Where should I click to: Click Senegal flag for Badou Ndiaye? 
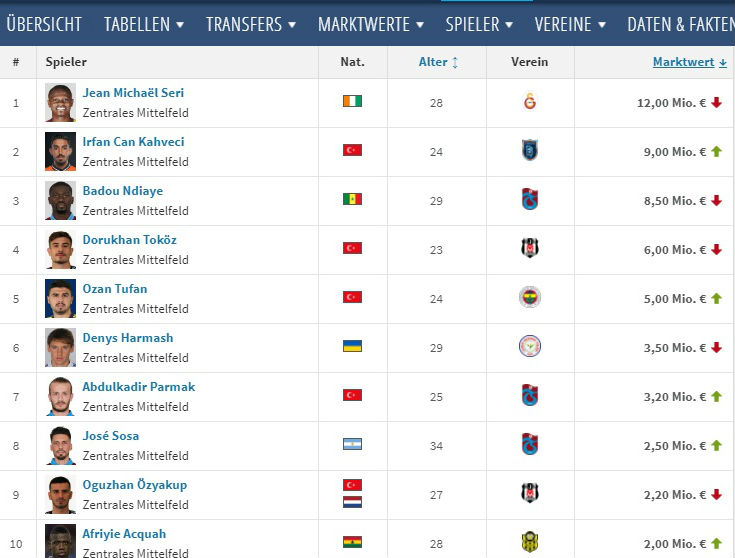[352, 199]
